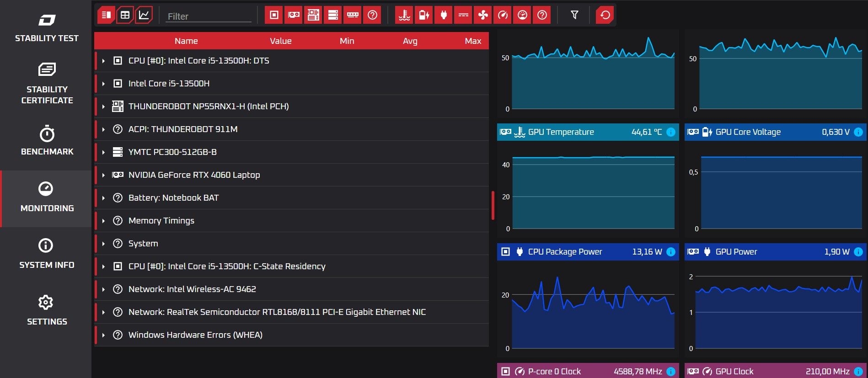Viewport: 868px width, 378px height.
Task: Switch to the table-only view layout
Action: [x=125, y=15]
